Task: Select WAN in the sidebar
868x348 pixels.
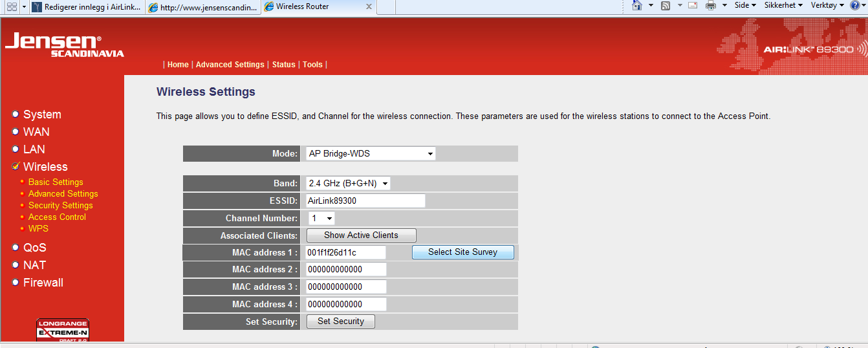Action: pos(36,132)
